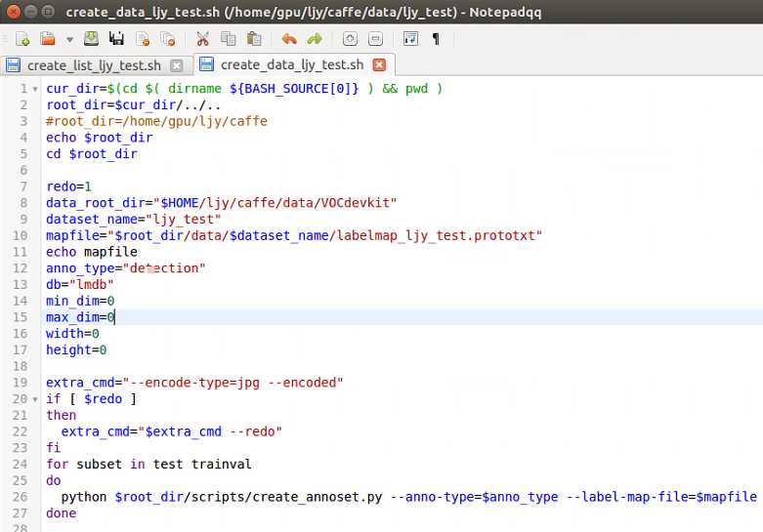The width and height of the screenshot is (763, 532).
Task: Zoom out using the toolbar zoom icon
Action: (x=375, y=38)
